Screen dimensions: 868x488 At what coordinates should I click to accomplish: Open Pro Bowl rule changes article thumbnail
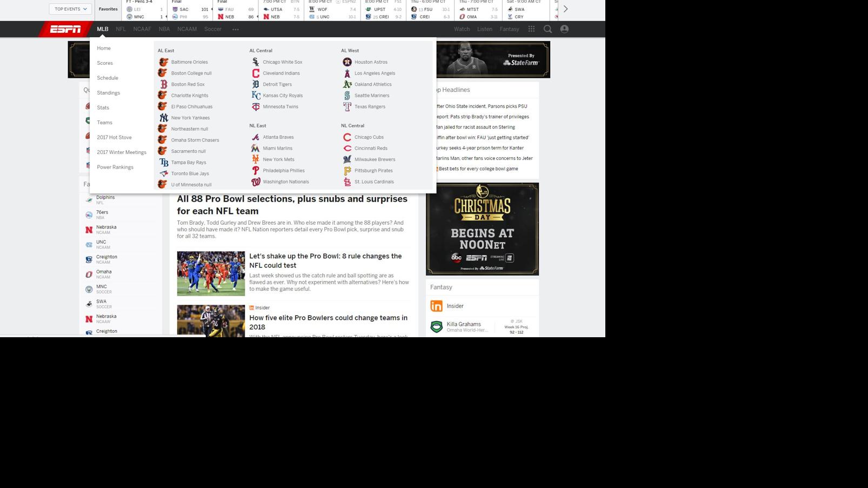click(211, 273)
